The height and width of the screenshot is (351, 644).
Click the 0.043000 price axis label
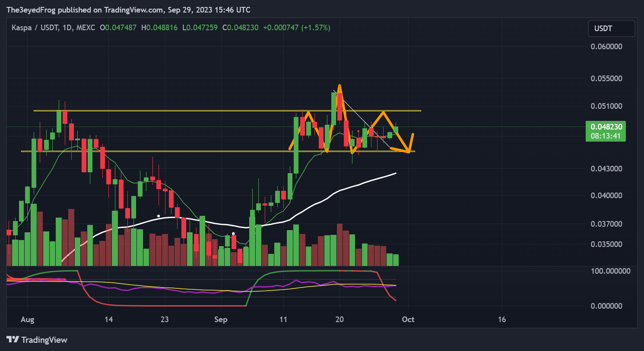pos(606,168)
